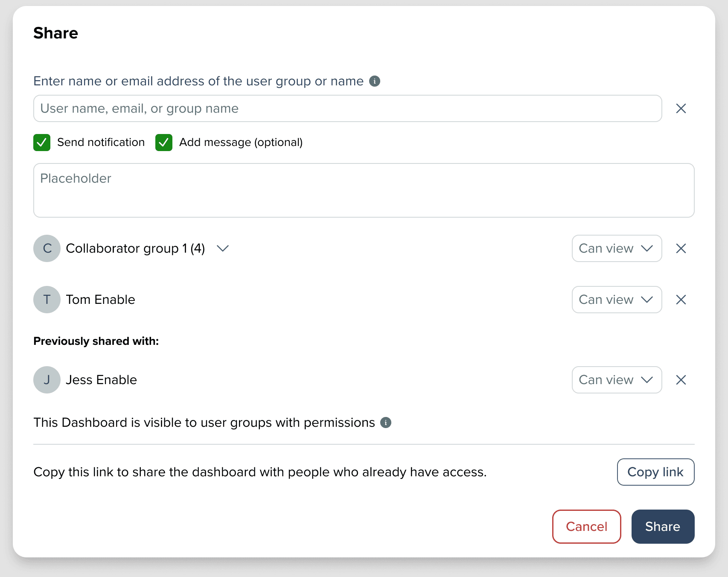Uncheck Send notification checkbox
The height and width of the screenshot is (577, 728).
42,143
